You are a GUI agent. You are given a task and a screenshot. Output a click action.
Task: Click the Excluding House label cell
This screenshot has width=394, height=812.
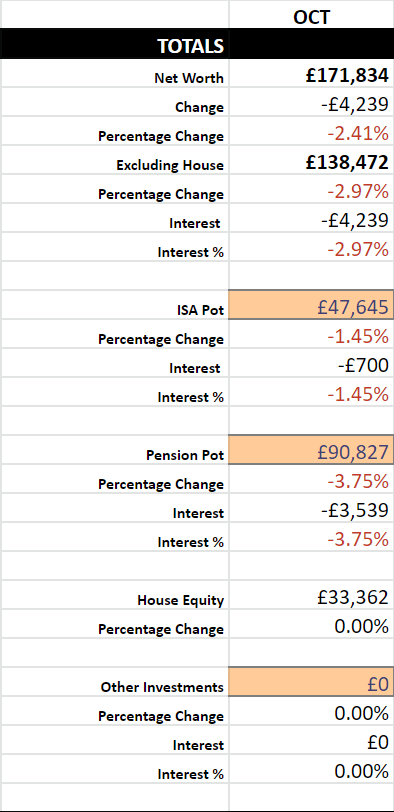click(x=114, y=161)
